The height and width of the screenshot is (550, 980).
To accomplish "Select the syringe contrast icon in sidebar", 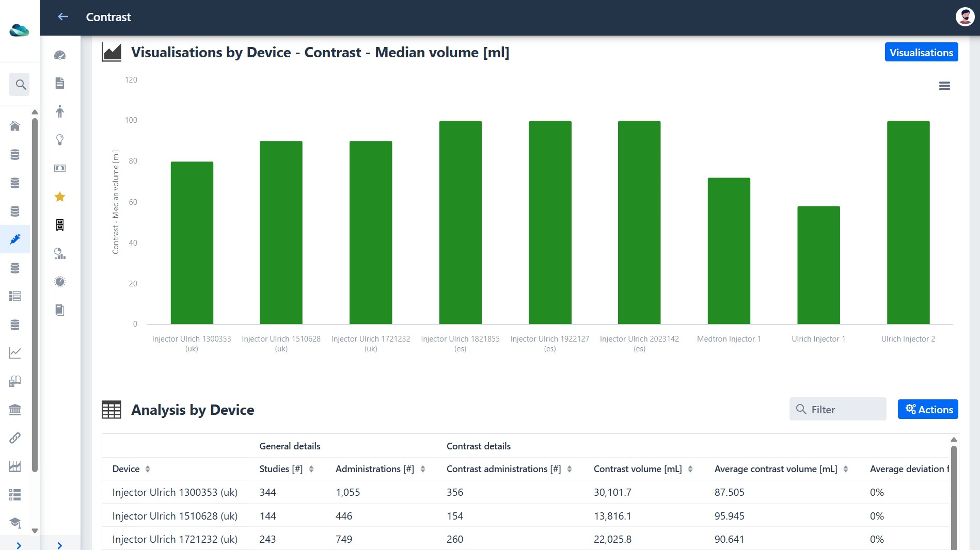I will click(15, 239).
